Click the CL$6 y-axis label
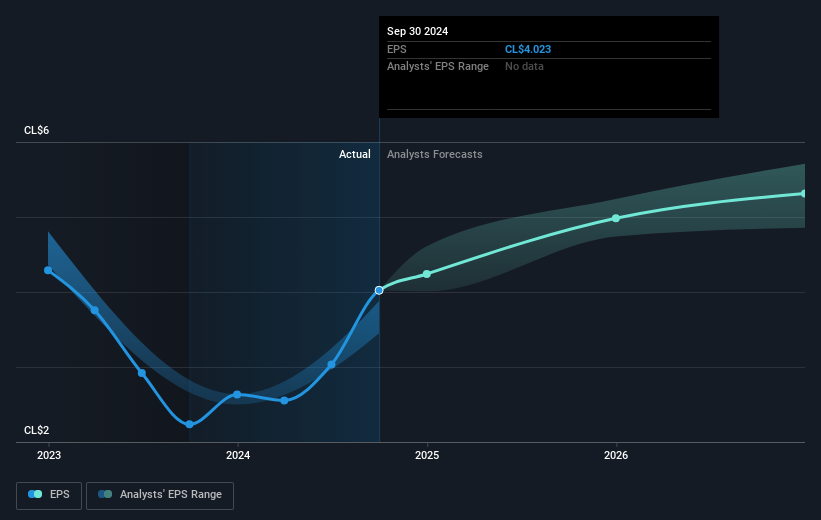 (x=37, y=130)
